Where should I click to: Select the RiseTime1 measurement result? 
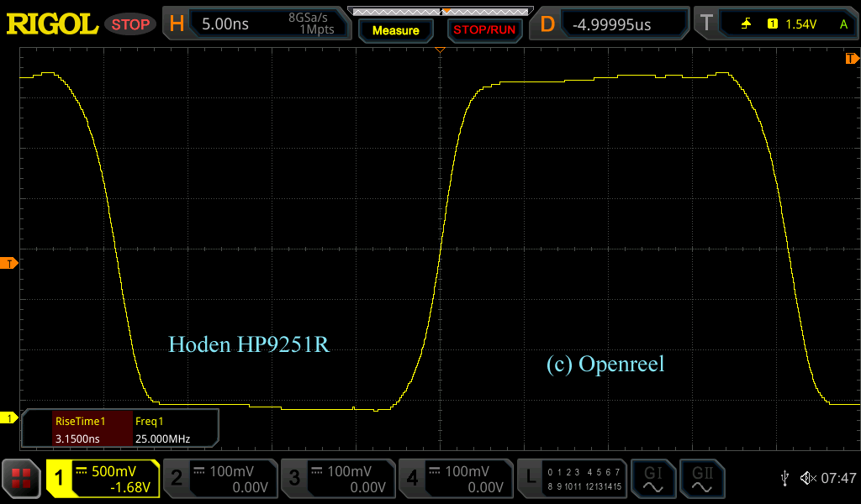click(92, 429)
